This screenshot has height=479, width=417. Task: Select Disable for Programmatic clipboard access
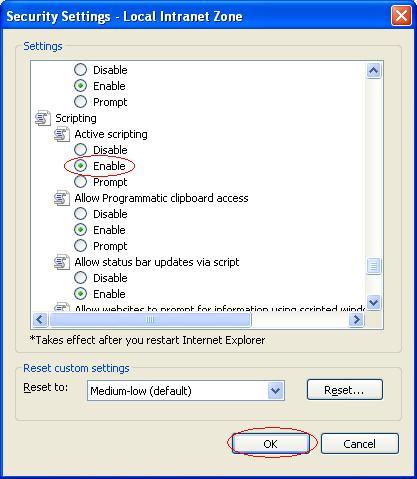coord(80,214)
